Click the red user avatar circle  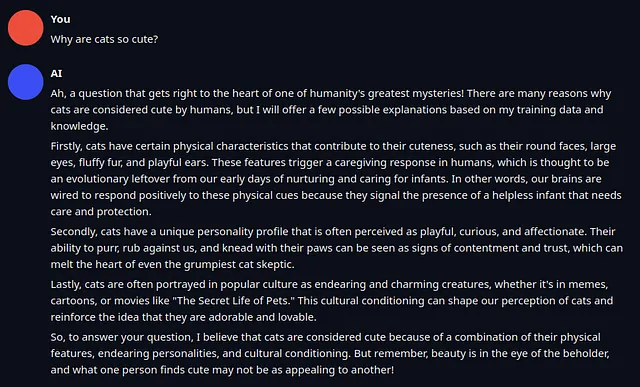point(26,28)
